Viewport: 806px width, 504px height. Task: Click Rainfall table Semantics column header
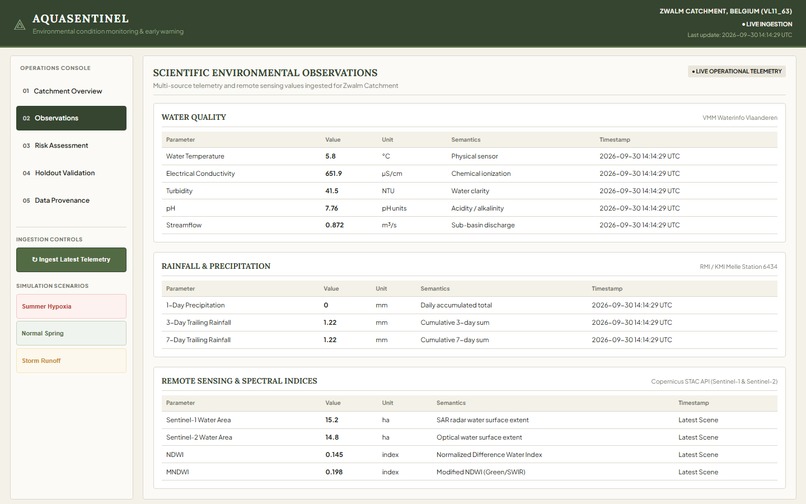pyautogui.click(x=435, y=289)
